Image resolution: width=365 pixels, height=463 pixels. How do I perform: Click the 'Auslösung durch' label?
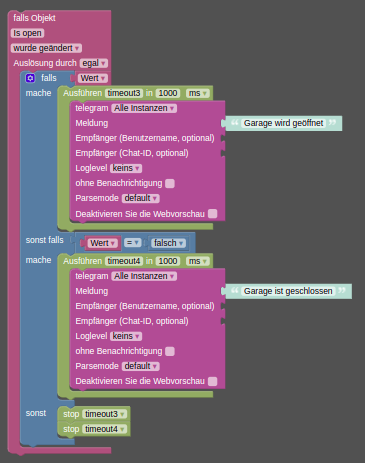tap(45, 63)
